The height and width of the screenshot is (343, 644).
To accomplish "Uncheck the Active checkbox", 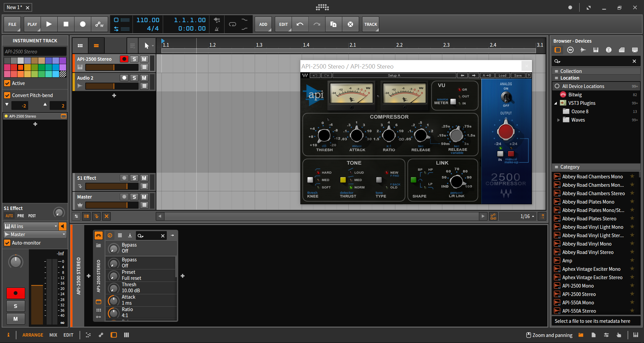I will (7, 83).
